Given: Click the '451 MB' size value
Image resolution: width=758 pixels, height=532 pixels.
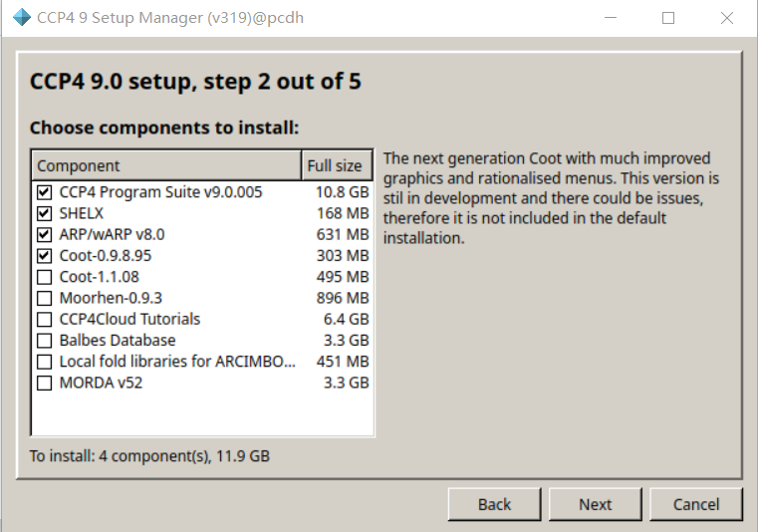Looking at the screenshot, I should [343, 362].
